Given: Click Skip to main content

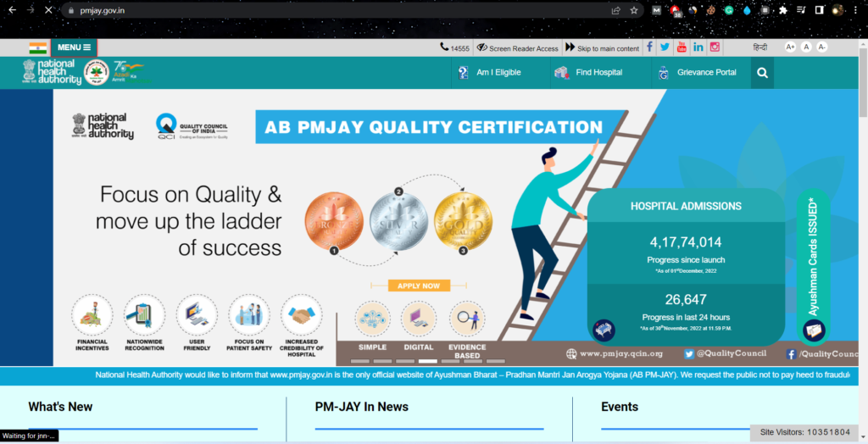Looking at the screenshot, I should 602,48.
